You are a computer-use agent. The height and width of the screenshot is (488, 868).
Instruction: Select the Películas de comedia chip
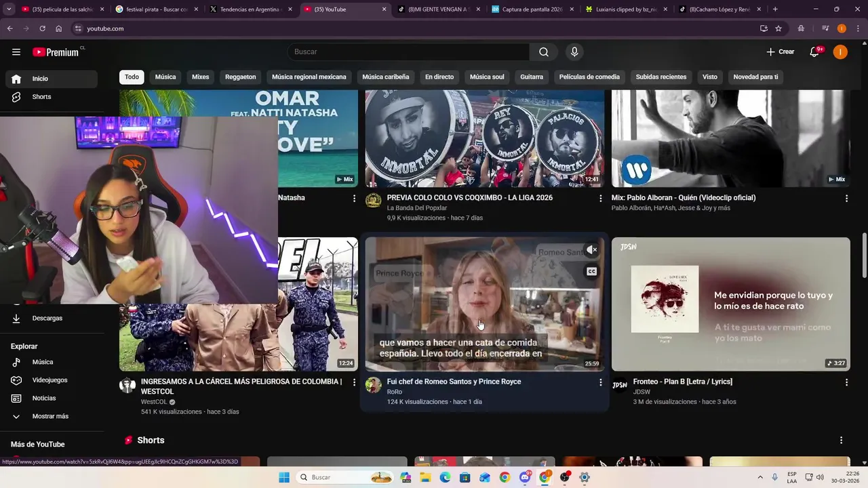589,77
